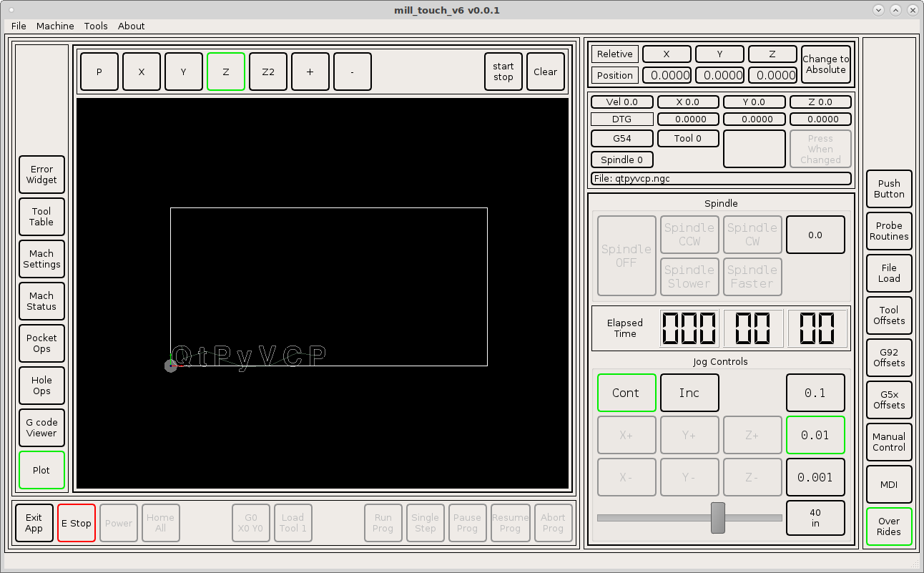Open the Tool Table panel

(x=41, y=217)
